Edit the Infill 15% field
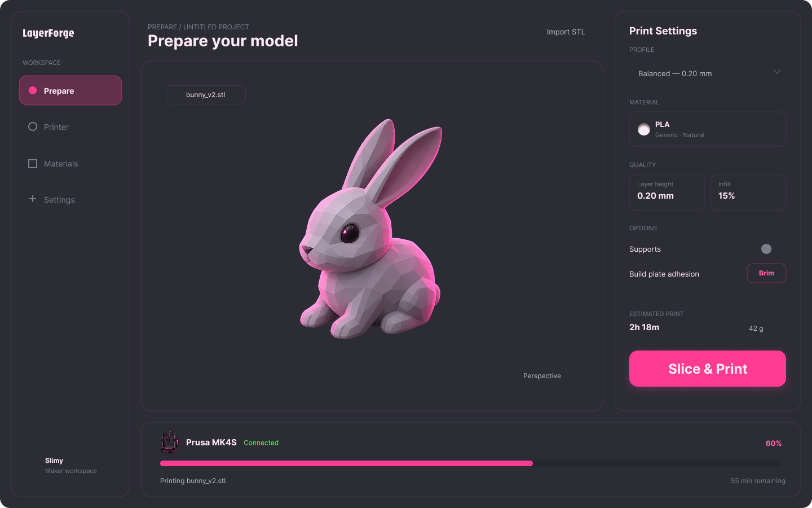Screen dimensions: 812x508 click(x=748, y=192)
